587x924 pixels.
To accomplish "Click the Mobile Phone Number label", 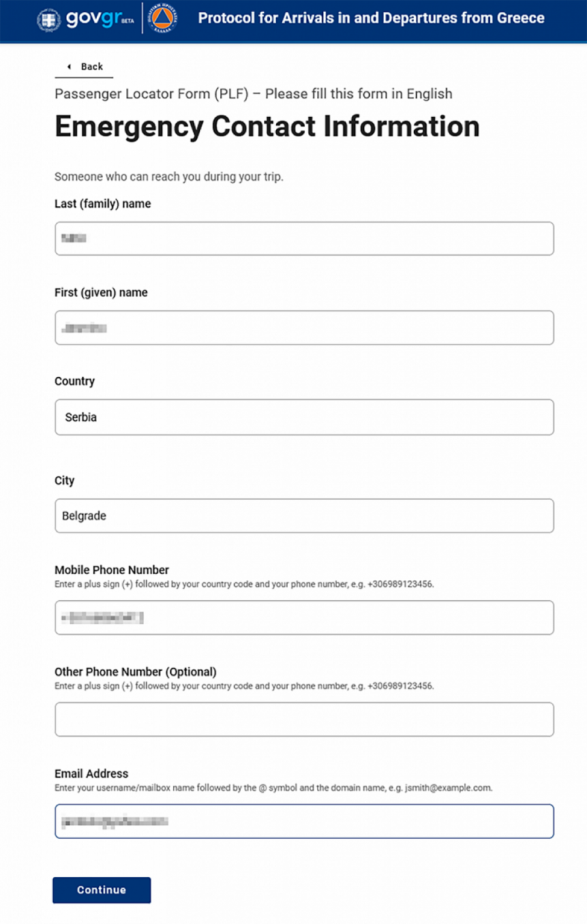I will [112, 570].
